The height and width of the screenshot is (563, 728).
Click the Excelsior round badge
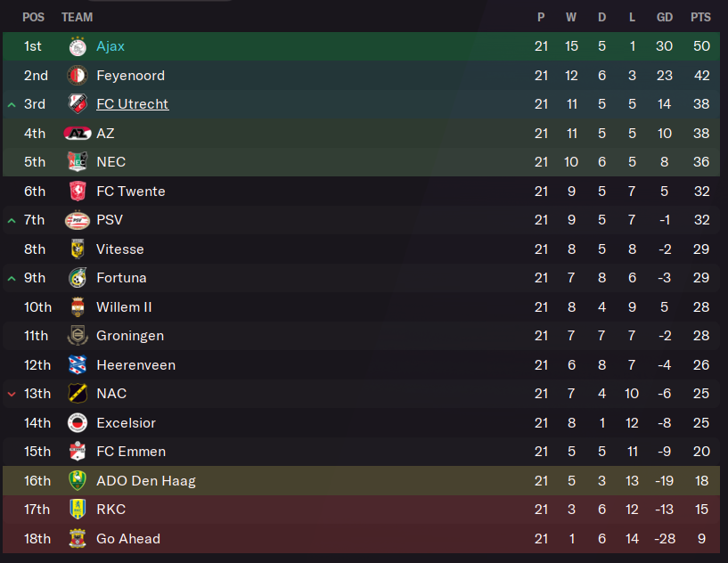pos(78,423)
